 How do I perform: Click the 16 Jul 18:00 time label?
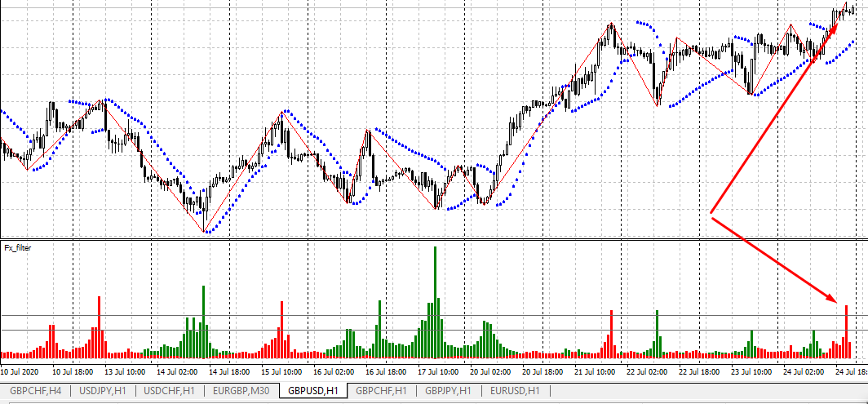(387, 371)
